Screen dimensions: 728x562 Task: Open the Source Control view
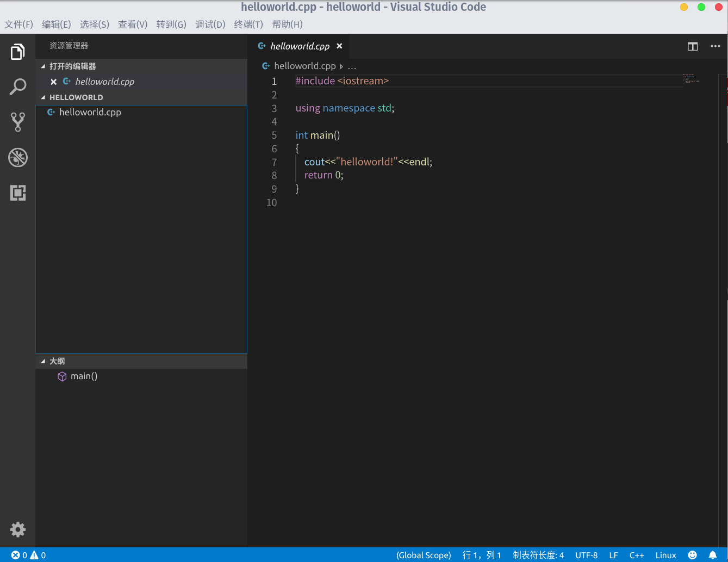point(17,122)
